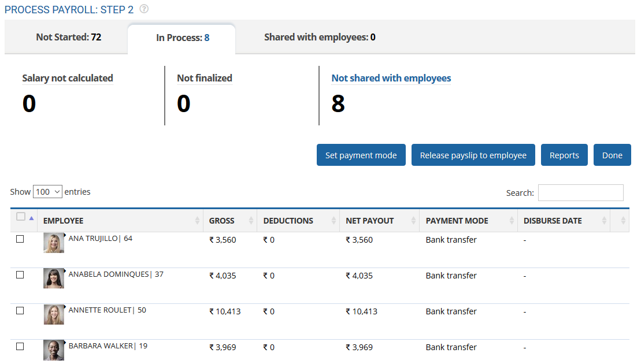Open the Not shared with employees link

391,78
